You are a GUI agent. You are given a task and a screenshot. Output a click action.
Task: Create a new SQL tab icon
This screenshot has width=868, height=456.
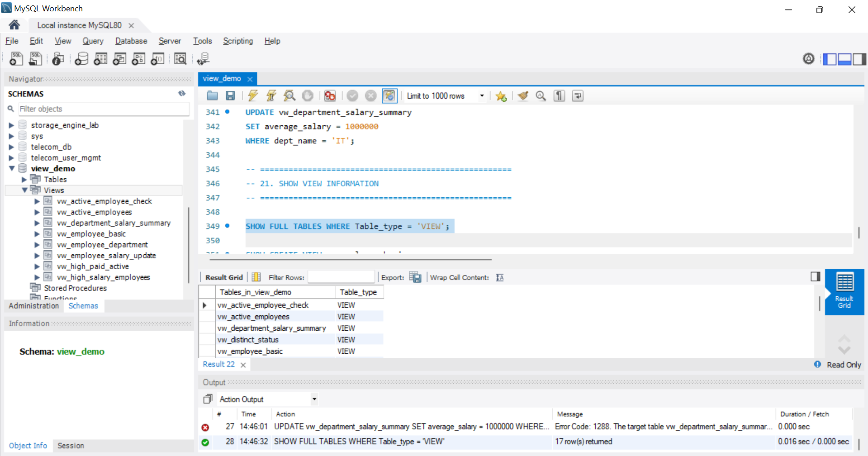coord(16,58)
